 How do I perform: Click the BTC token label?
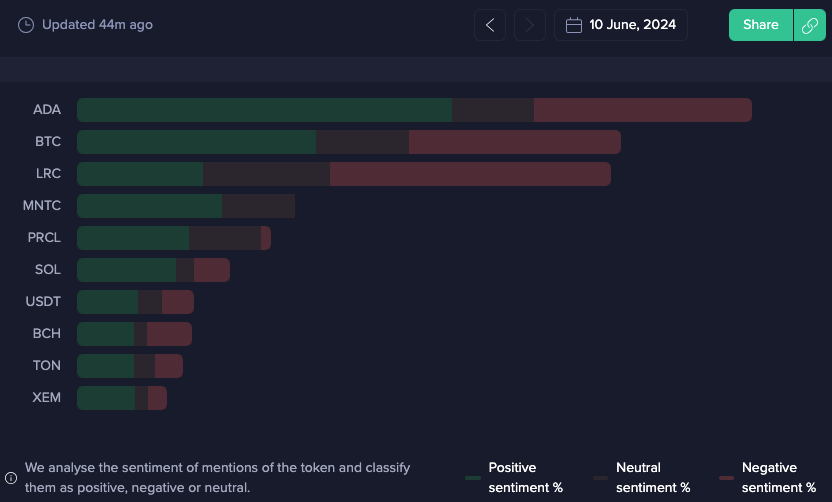(x=48, y=142)
